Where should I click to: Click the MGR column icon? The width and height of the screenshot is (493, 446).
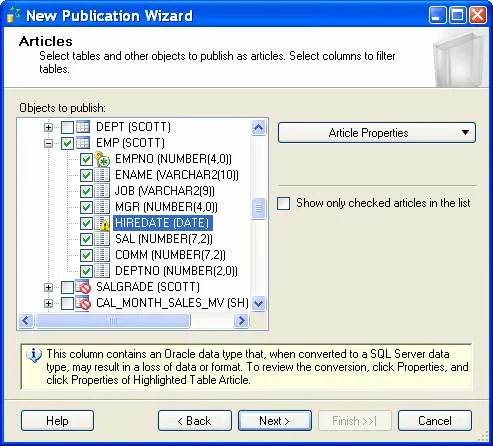[x=102, y=207]
